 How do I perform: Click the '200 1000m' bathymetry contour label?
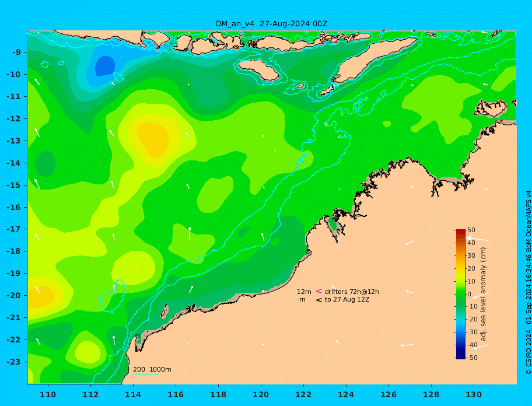(x=152, y=369)
